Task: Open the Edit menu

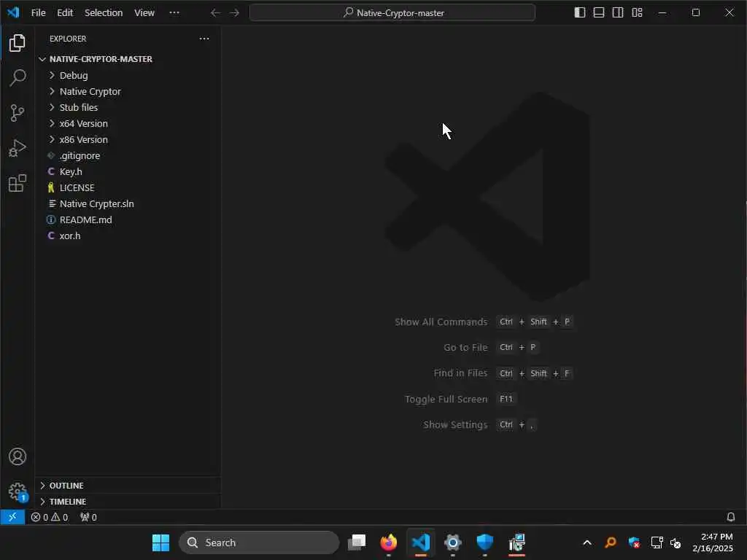Action: [65, 13]
